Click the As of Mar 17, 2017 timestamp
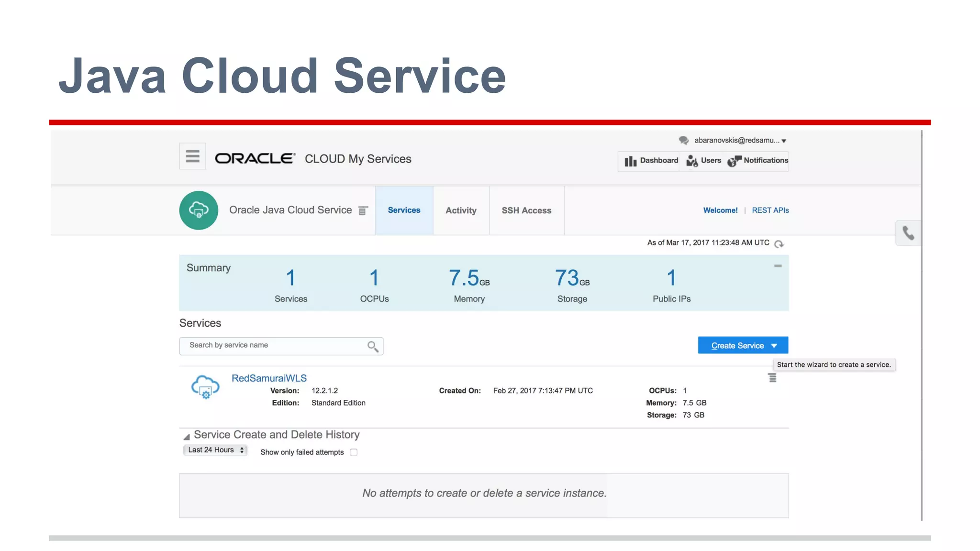Viewport: 980px width, 551px height. click(708, 243)
